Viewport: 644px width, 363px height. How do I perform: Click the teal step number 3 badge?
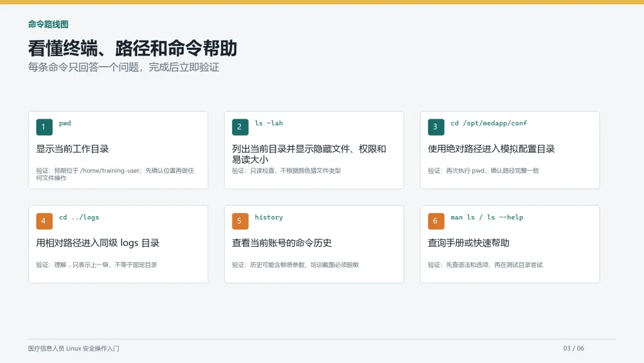click(x=436, y=127)
